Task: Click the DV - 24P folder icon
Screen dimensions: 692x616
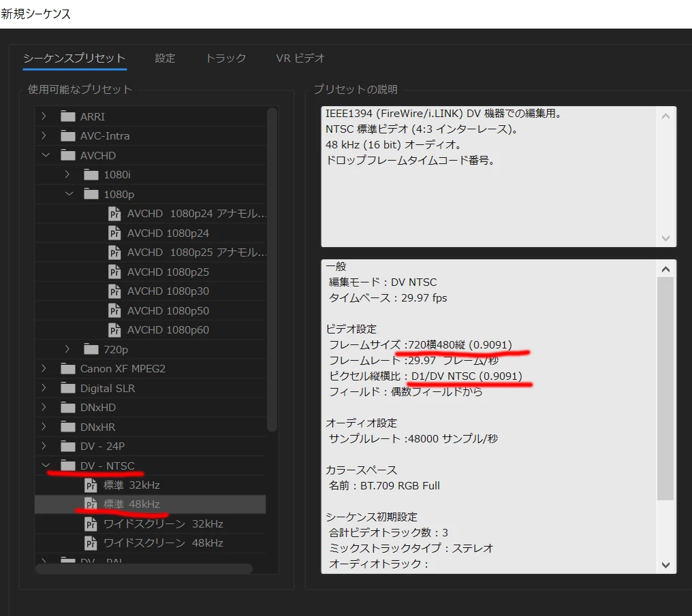Action: tap(68, 447)
